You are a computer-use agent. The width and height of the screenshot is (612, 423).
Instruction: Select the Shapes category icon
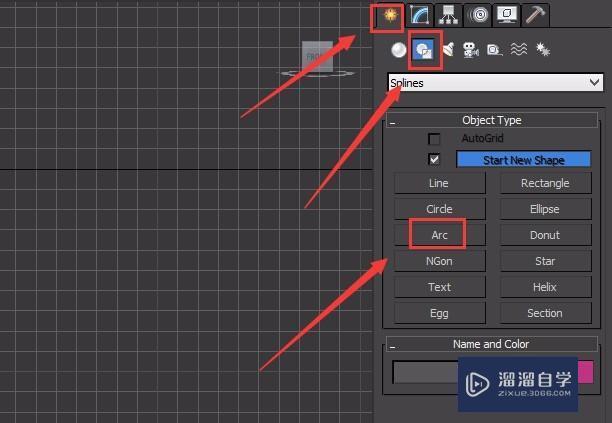pos(424,50)
